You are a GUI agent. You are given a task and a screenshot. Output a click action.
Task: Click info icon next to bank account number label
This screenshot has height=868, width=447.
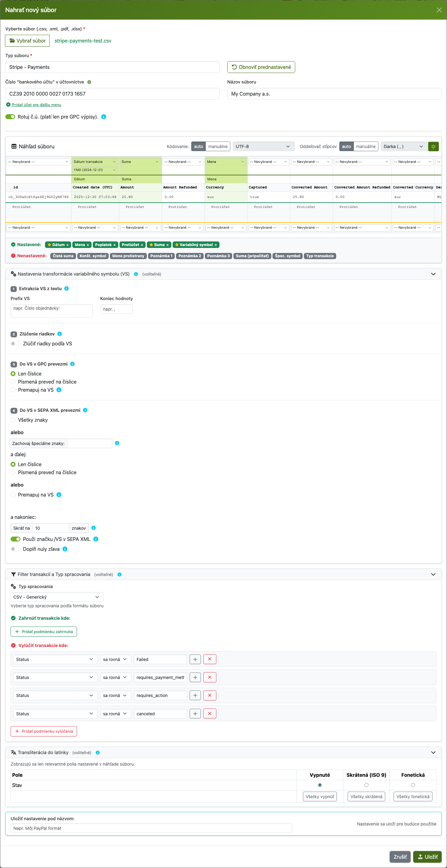tap(89, 82)
